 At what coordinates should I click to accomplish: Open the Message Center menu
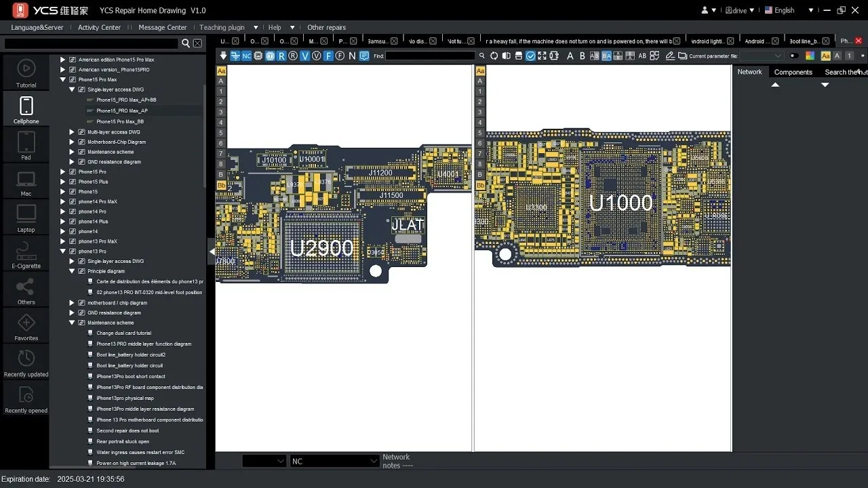[x=162, y=27]
